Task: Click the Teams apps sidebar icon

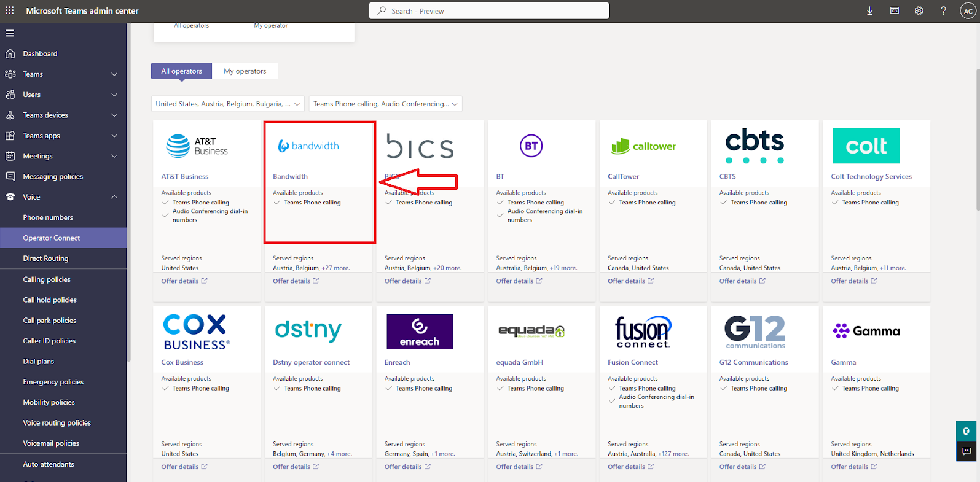Action: pyautogui.click(x=10, y=136)
